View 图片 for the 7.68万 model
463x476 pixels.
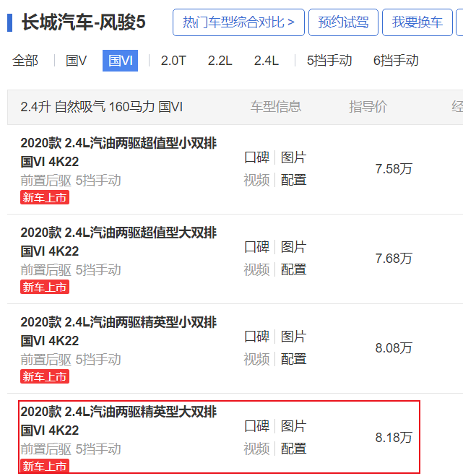tap(293, 247)
